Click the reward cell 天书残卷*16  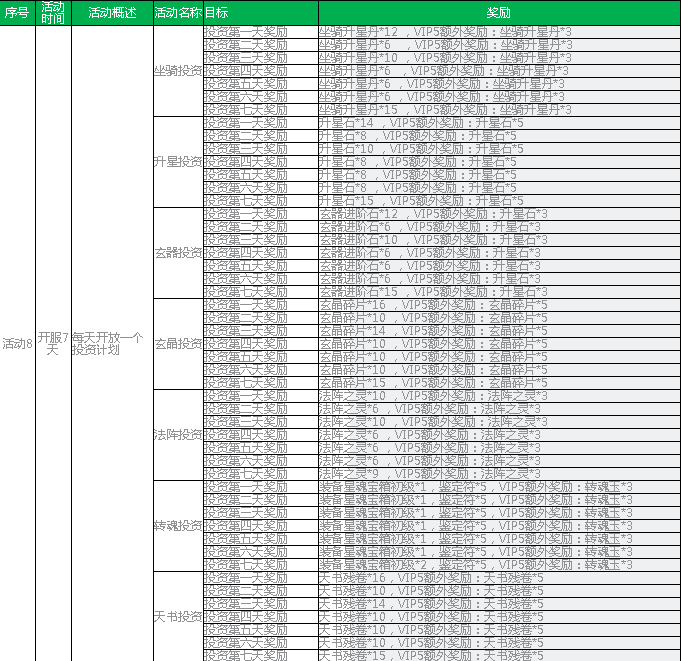point(499,578)
